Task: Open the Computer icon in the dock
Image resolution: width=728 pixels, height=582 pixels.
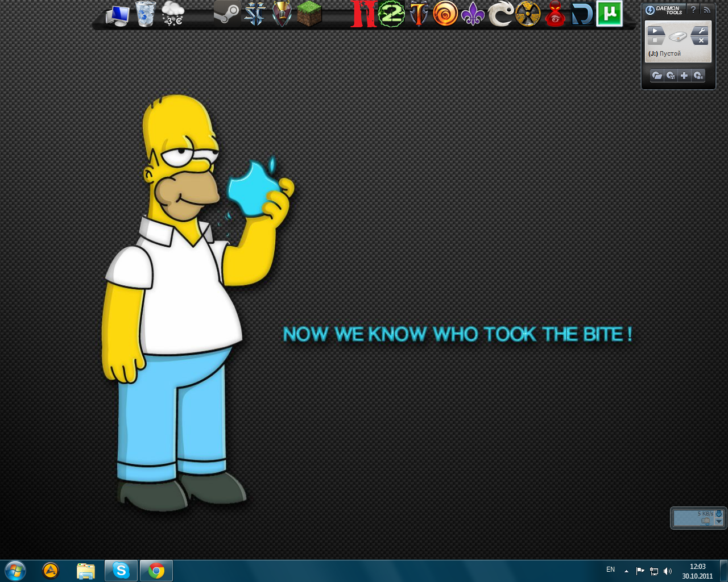Action: coord(118,15)
